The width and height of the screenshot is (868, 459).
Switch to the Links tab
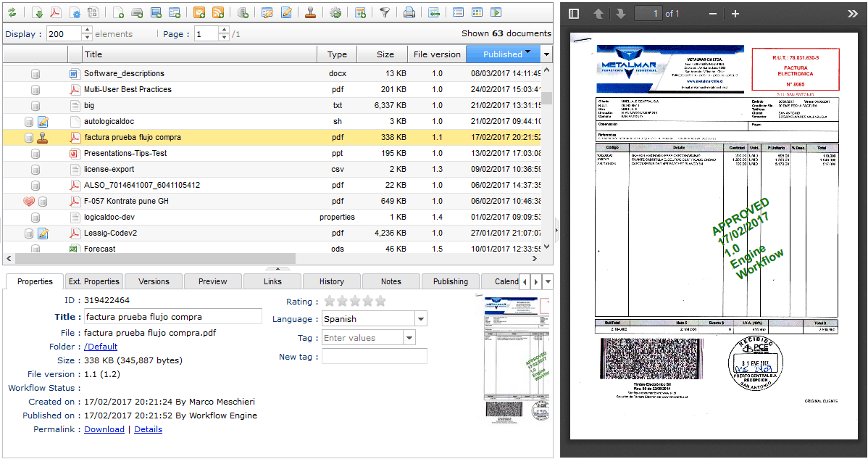click(272, 281)
